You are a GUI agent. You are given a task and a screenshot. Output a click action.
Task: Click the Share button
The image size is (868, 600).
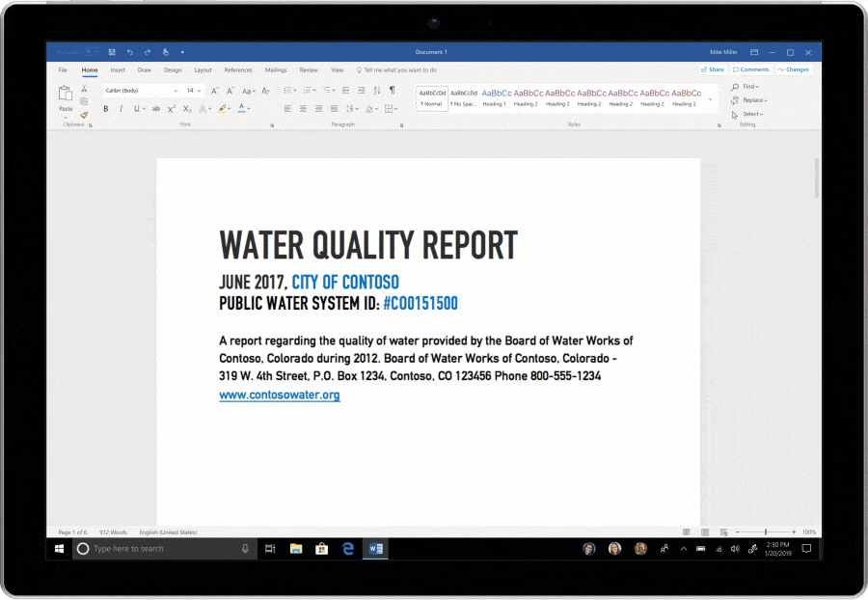coord(713,69)
